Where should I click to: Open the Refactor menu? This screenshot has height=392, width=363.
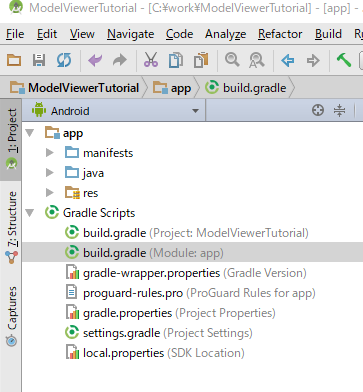tap(280, 34)
